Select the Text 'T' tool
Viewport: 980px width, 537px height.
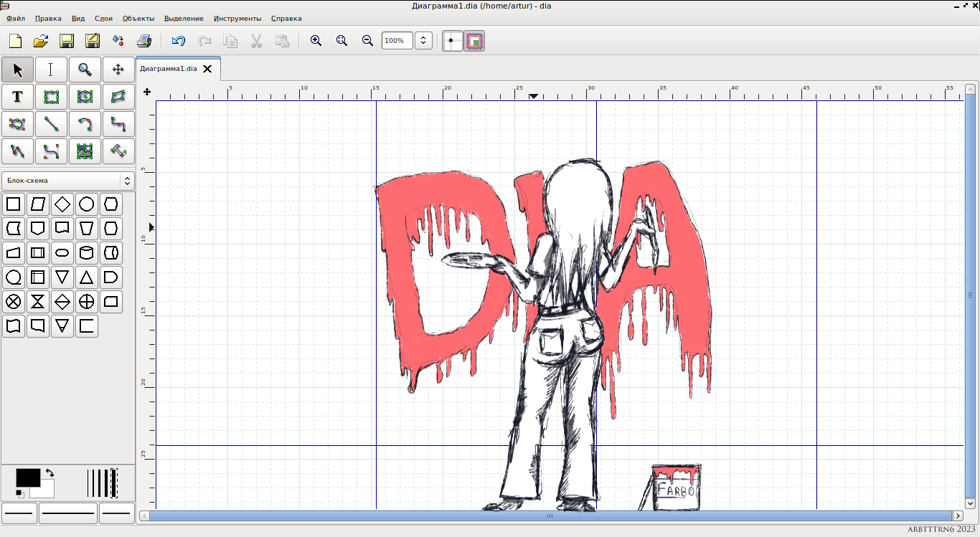[x=17, y=97]
